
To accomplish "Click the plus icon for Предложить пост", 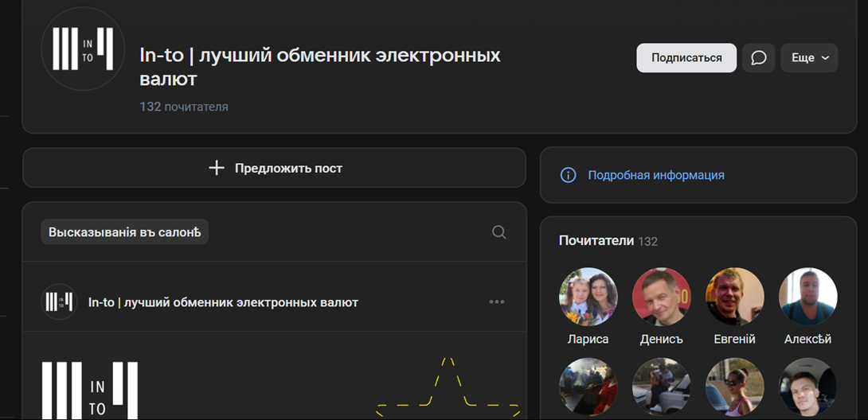I will click(x=217, y=168).
